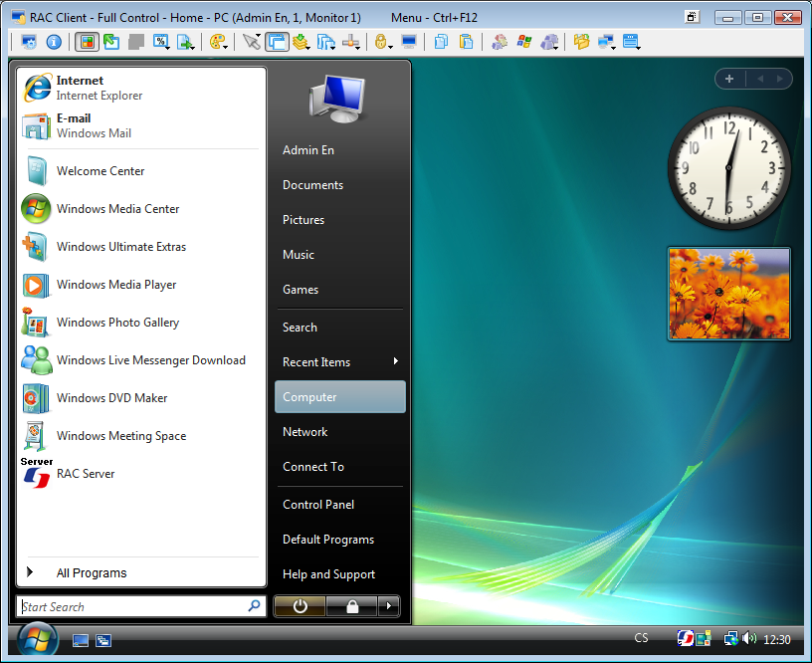This screenshot has width=812, height=663.
Task: Click the lock button in Start menu
Action: pyautogui.click(x=351, y=606)
